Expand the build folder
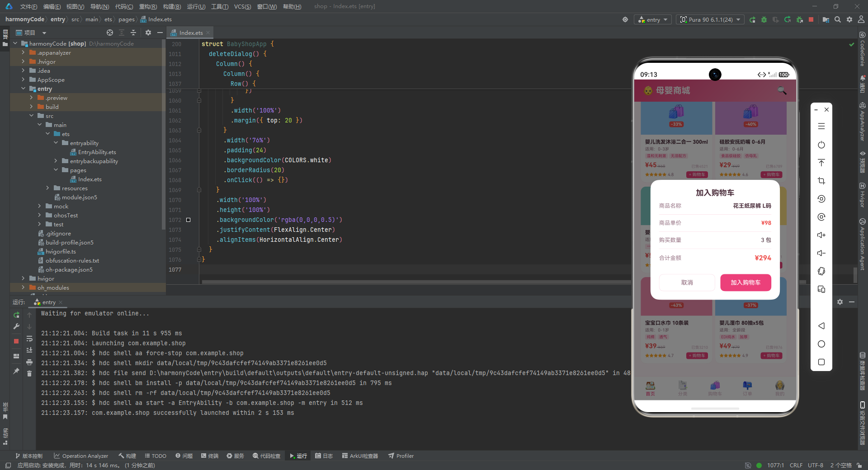 (x=31, y=107)
